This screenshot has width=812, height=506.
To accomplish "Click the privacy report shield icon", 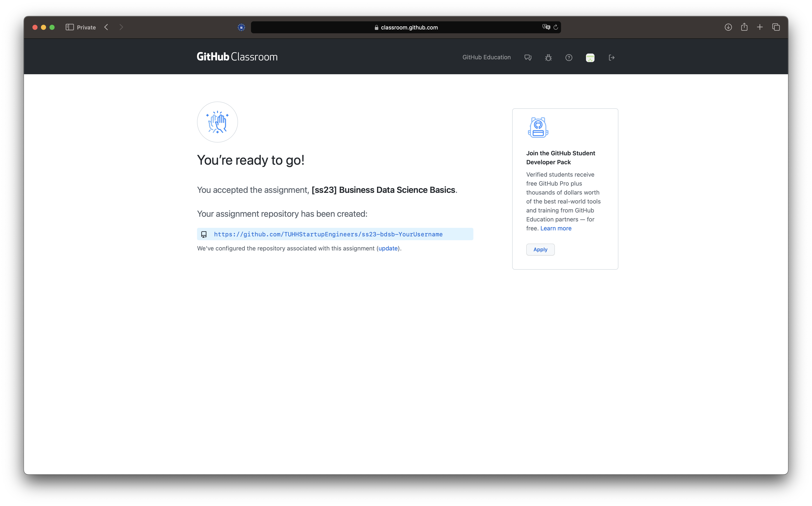I will (x=241, y=27).
